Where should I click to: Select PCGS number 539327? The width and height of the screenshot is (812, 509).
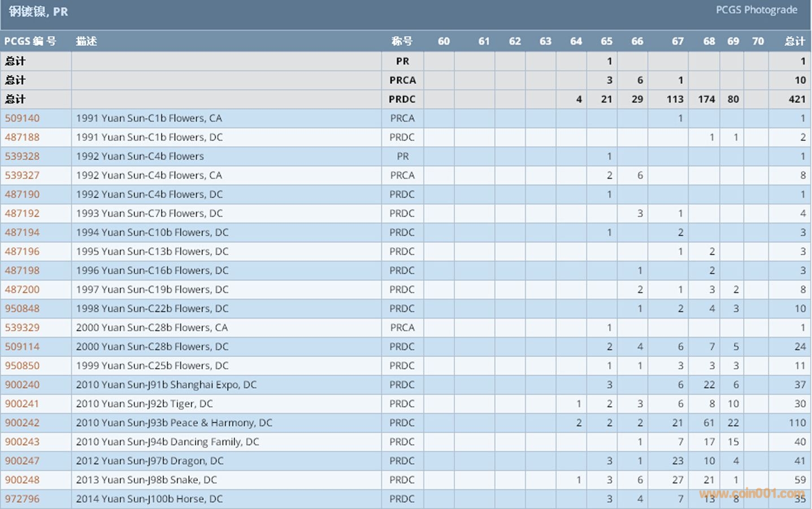pyautogui.click(x=23, y=175)
